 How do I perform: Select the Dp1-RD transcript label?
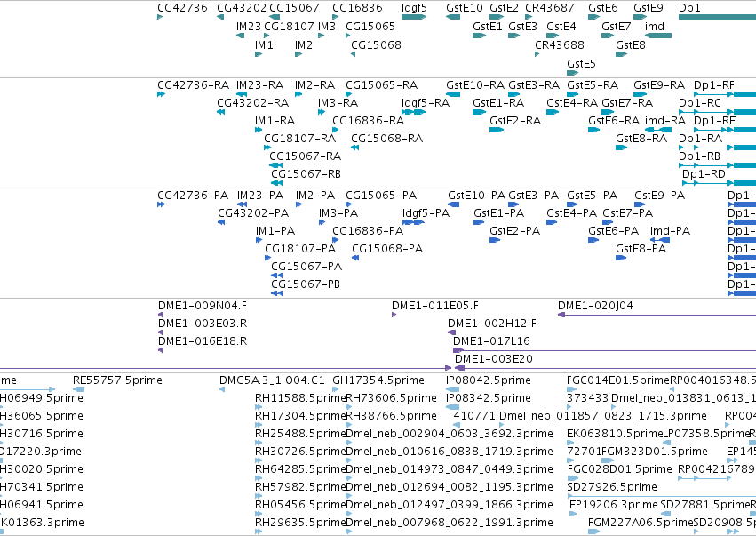[704, 173]
